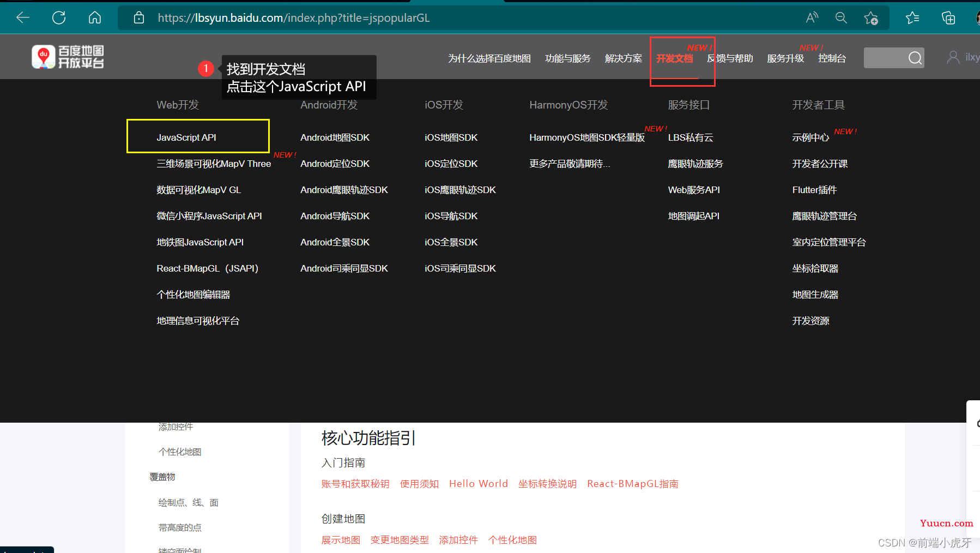Click the 坐标拾取器 developer tool link
The width and height of the screenshot is (980, 553).
(815, 268)
